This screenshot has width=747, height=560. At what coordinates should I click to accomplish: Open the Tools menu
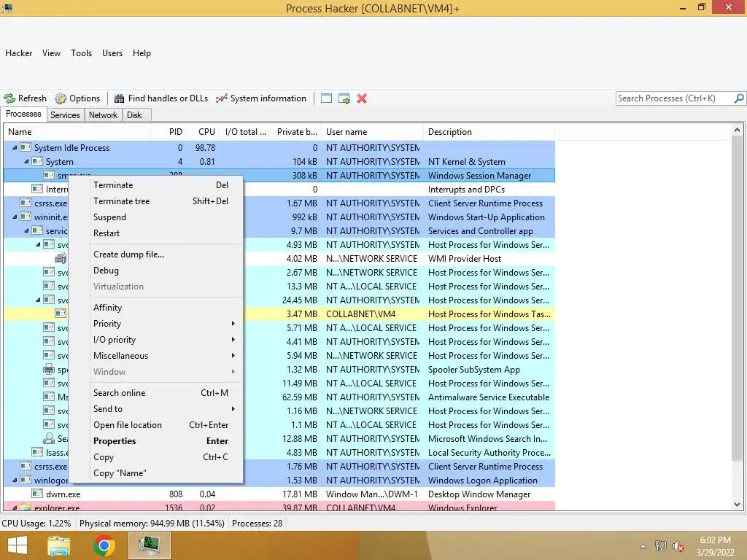point(82,53)
